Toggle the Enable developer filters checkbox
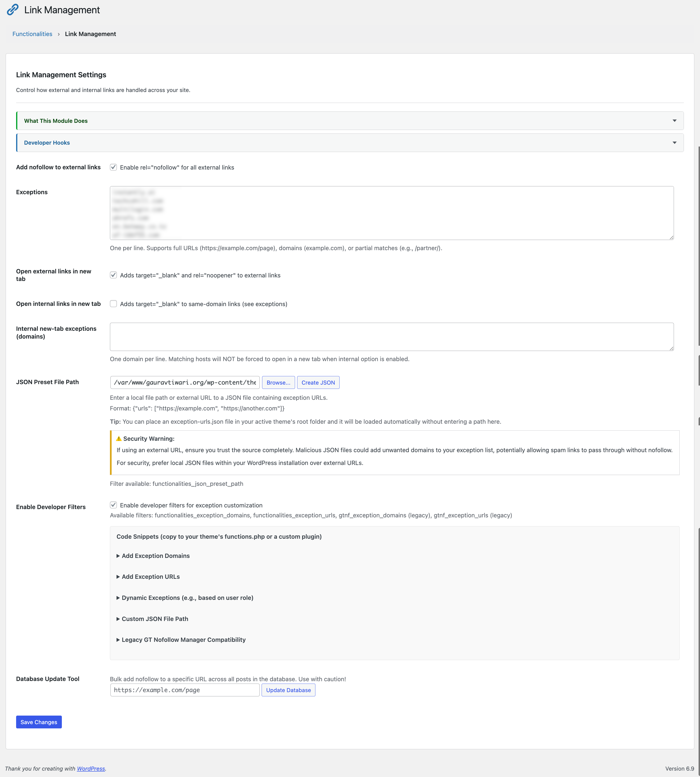Image resolution: width=700 pixels, height=777 pixels. 114,505
